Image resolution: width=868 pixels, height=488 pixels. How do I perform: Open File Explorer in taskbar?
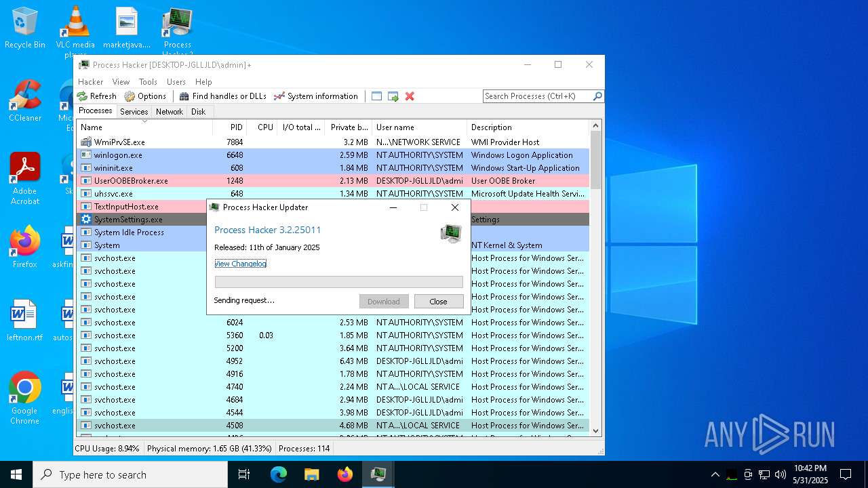(312, 474)
